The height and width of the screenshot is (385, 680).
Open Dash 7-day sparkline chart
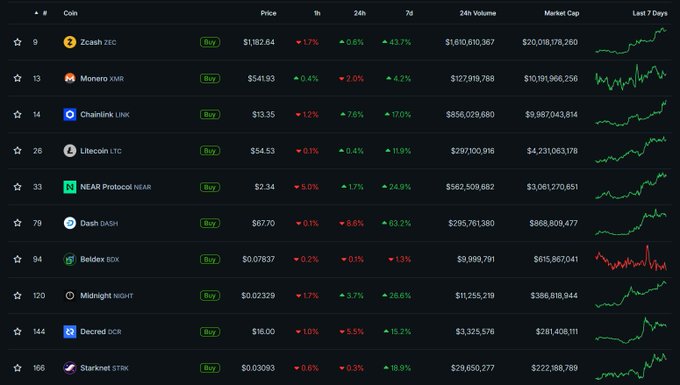tap(631, 222)
